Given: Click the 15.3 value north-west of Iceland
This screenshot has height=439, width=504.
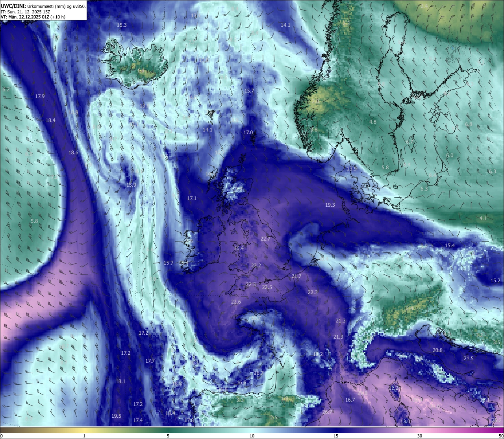Looking at the screenshot, I should 122,25.
